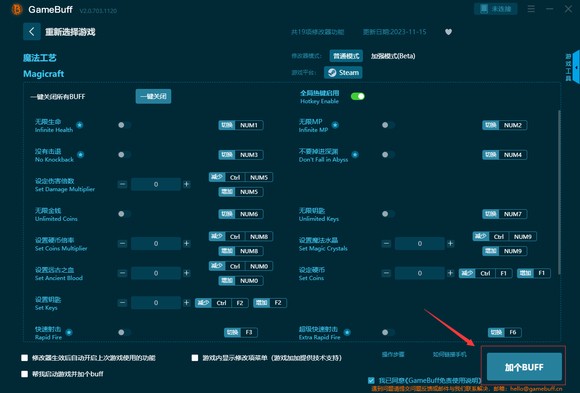Image resolution: width=580 pixels, height=393 pixels.
Task: Click the one-key close all BUFF button
Action: click(154, 96)
